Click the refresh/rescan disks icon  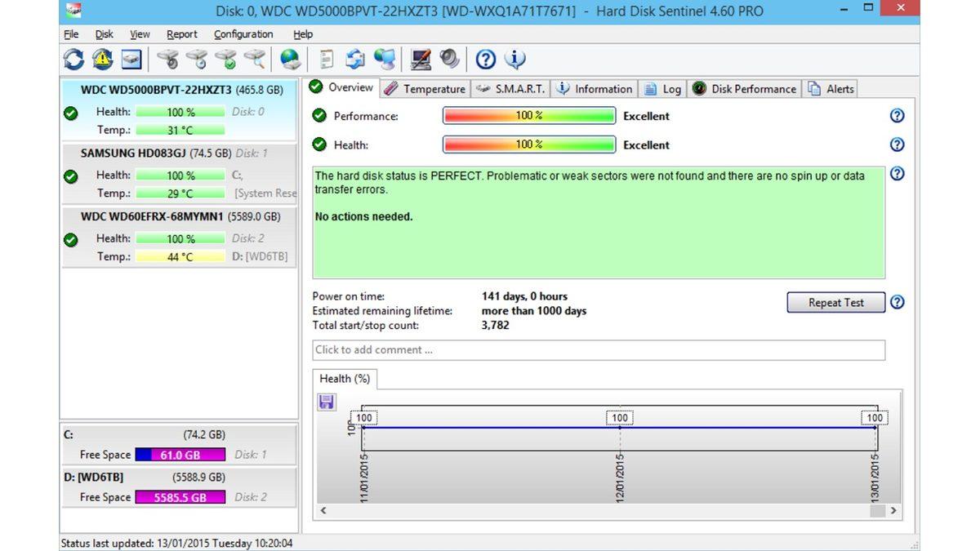[73, 59]
